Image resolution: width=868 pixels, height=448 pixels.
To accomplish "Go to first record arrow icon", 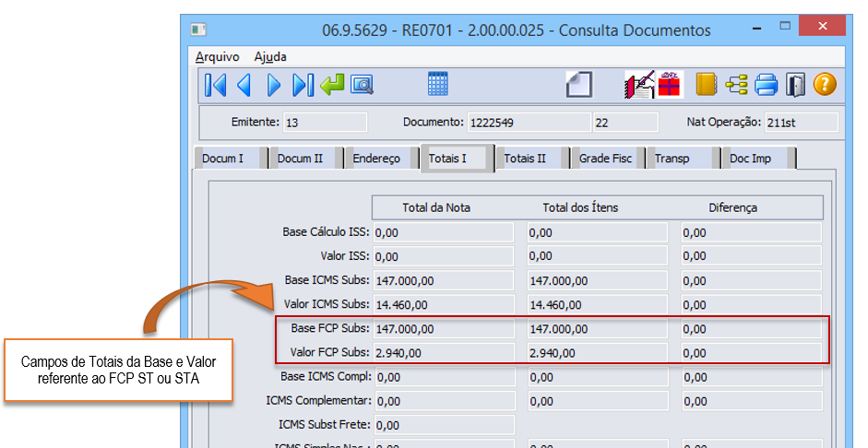I will coord(215,85).
